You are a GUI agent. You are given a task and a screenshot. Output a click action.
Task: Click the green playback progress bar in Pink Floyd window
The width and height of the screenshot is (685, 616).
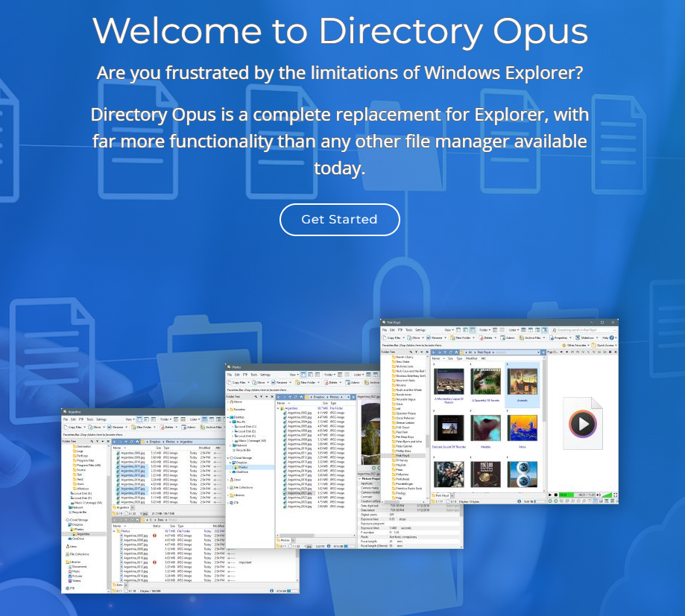[566, 495]
